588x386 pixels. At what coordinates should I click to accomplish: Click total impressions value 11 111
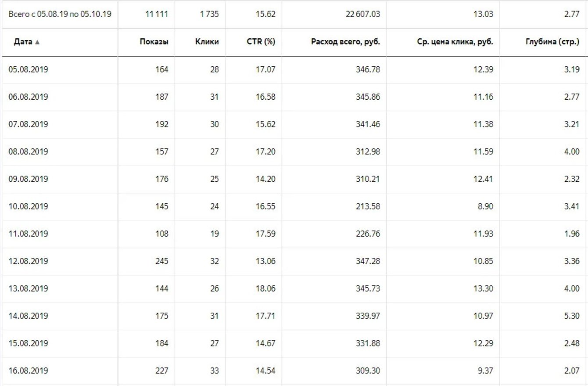coord(157,14)
